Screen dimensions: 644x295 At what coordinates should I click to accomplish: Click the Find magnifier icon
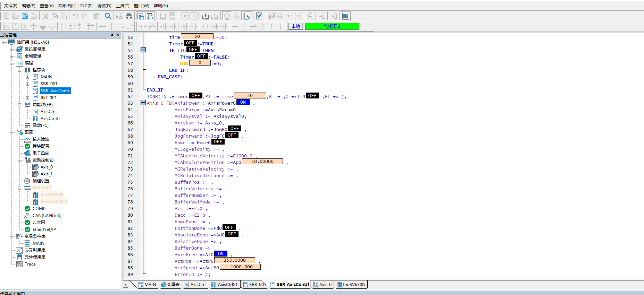108,16
